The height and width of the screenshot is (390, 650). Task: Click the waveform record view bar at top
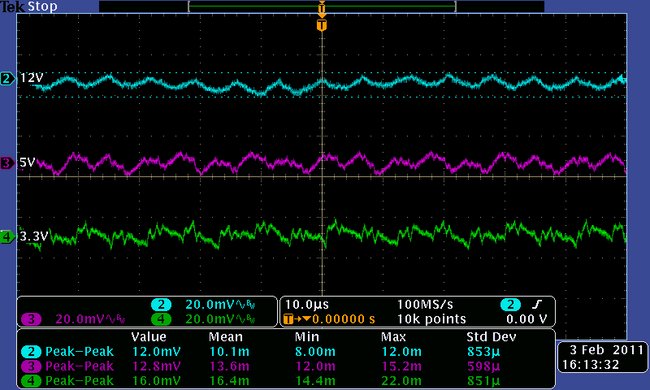point(322,7)
